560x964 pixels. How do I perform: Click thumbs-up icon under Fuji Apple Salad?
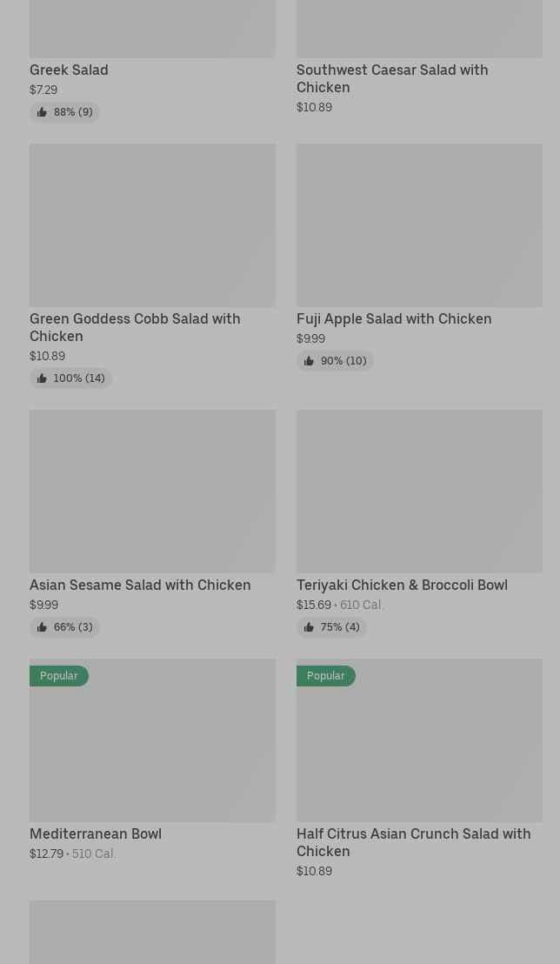(309, 361)
